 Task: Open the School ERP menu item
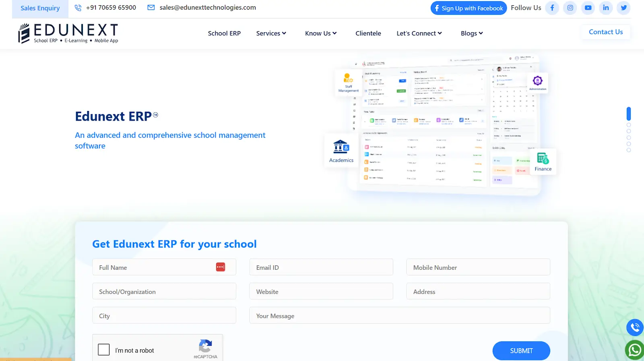(224, 33)
